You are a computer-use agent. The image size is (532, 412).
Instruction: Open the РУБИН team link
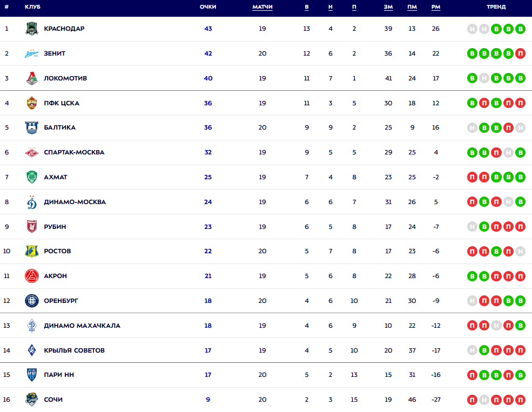tap(55, 227)
